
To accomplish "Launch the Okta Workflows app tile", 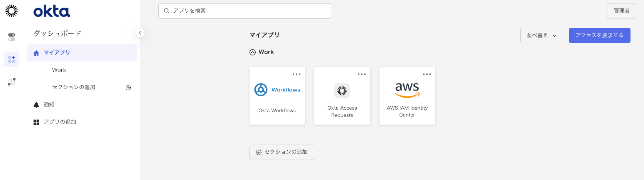I will tap(277, 96).
